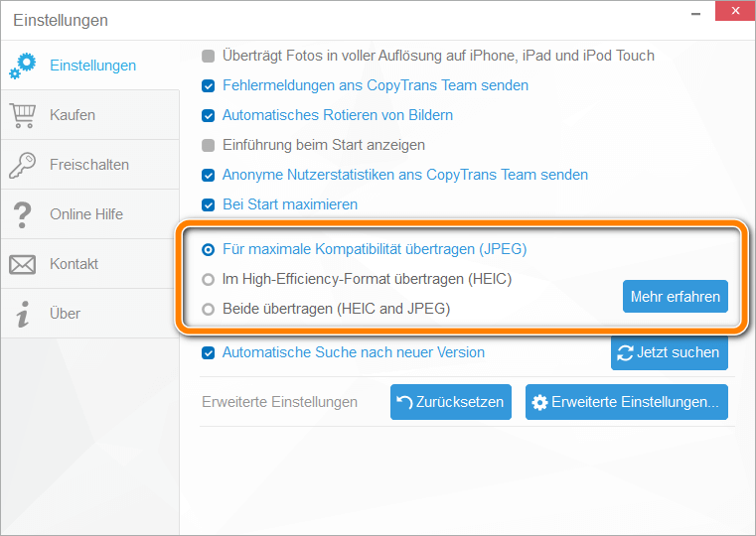
Task: Switch to the Über sidebar tab
Action: pos(90,314)
